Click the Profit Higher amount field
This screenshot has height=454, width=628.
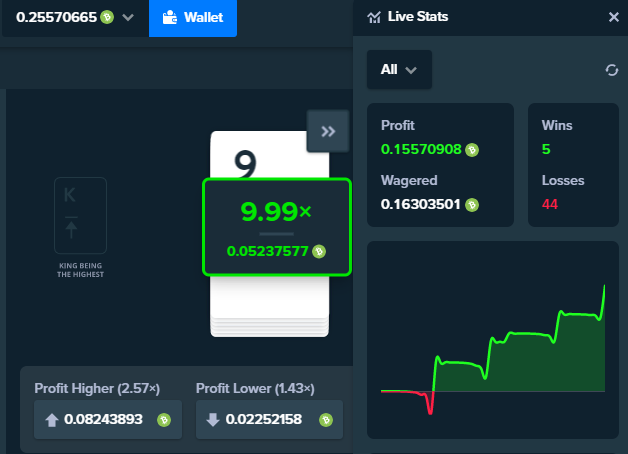(x=108, y=420)
